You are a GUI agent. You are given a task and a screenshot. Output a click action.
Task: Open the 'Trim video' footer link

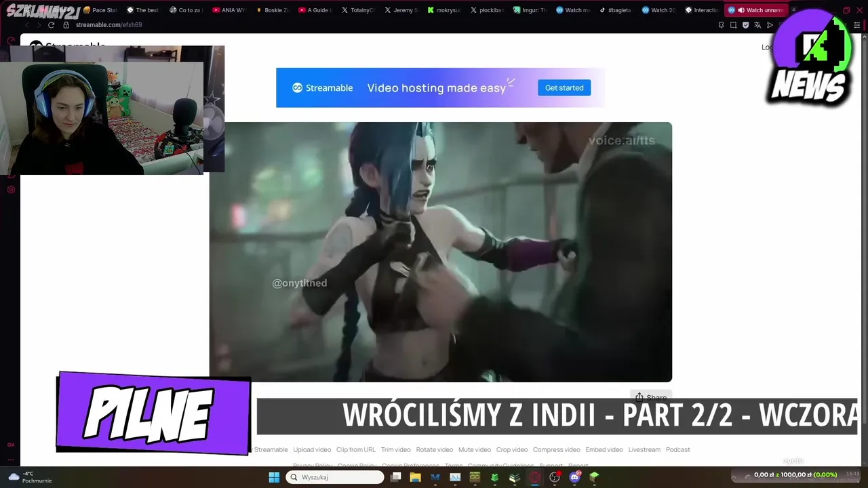click(x=396, y=449)
